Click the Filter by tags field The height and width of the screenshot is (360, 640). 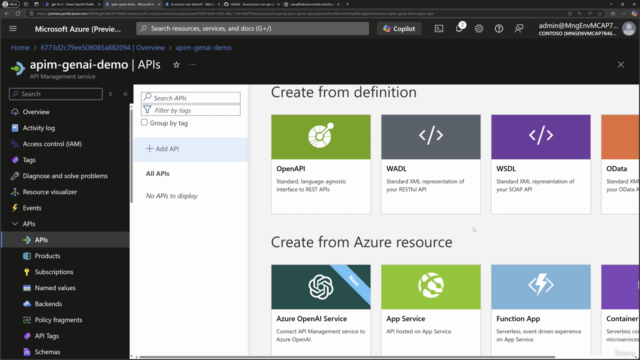(191, 110)
